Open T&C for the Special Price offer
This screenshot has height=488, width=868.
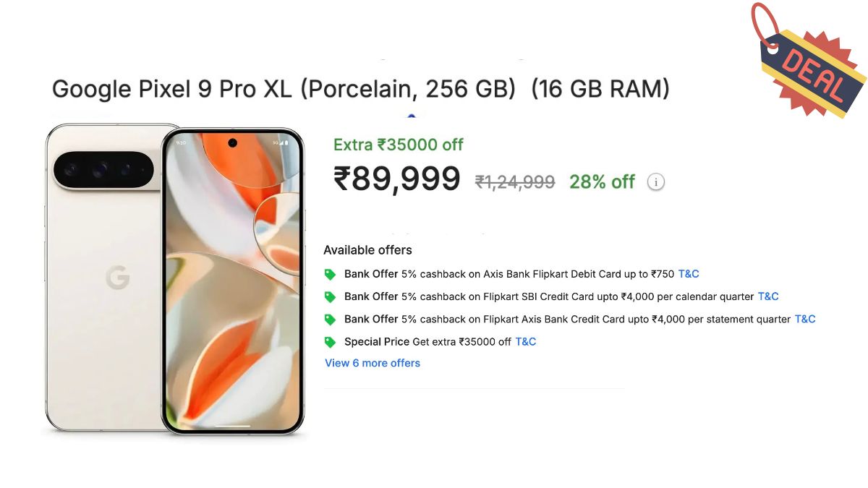click(526, 341)
